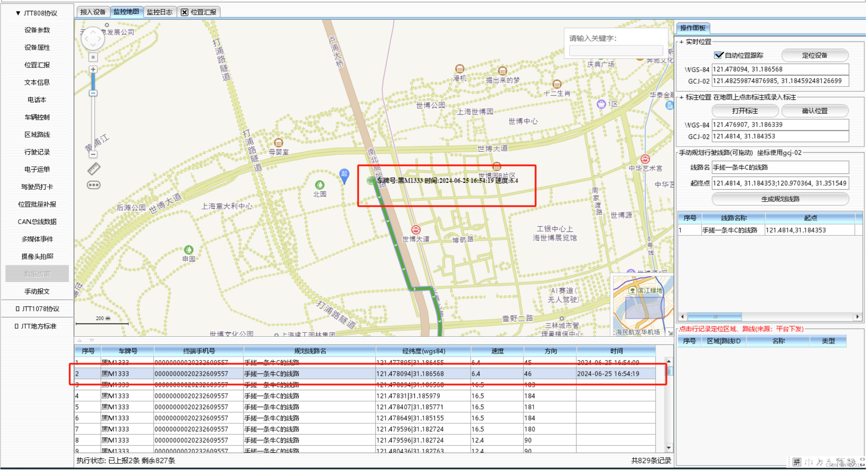Open 车辆控制 in the sidebar
The height and width of the screenshot is (470, 868).
[x=37, y=117]
